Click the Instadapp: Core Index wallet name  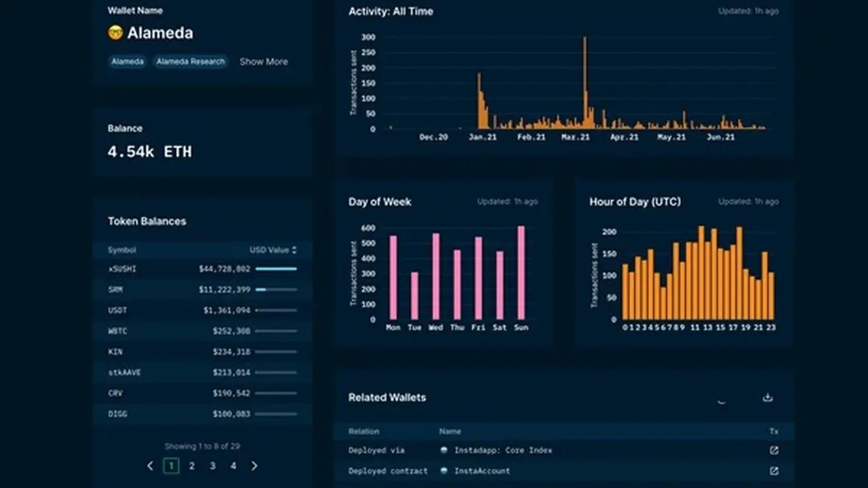point(503,450)
